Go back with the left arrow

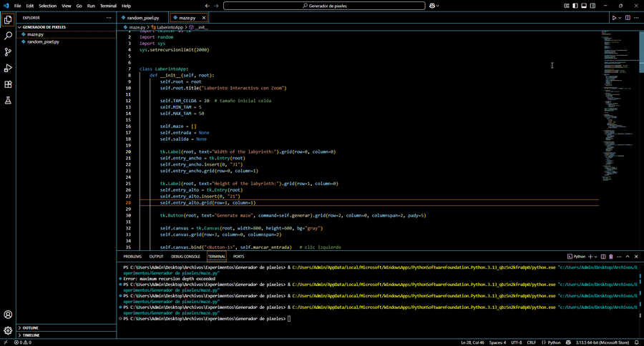click(x=208, y=6)
